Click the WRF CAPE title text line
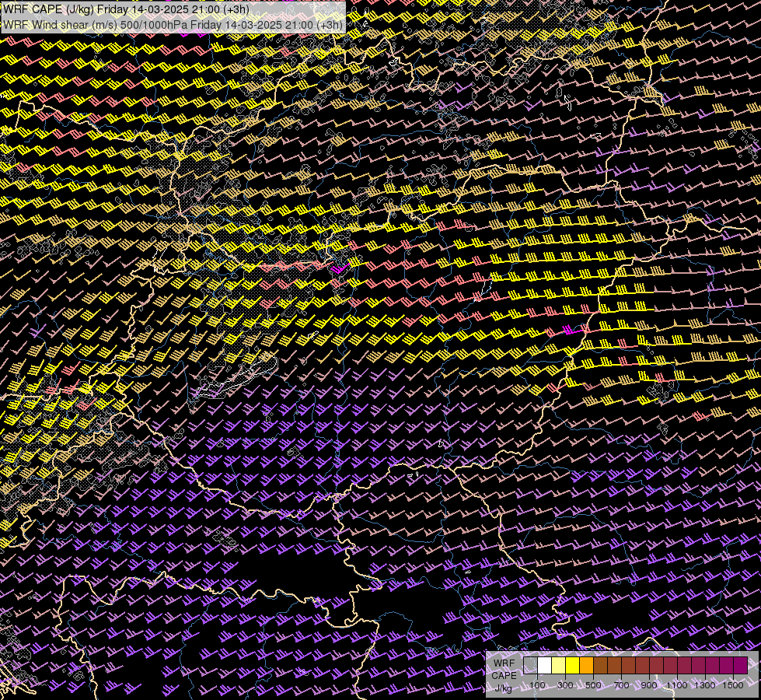The height and width of the screenshot is (700, 761). [126, 9]
